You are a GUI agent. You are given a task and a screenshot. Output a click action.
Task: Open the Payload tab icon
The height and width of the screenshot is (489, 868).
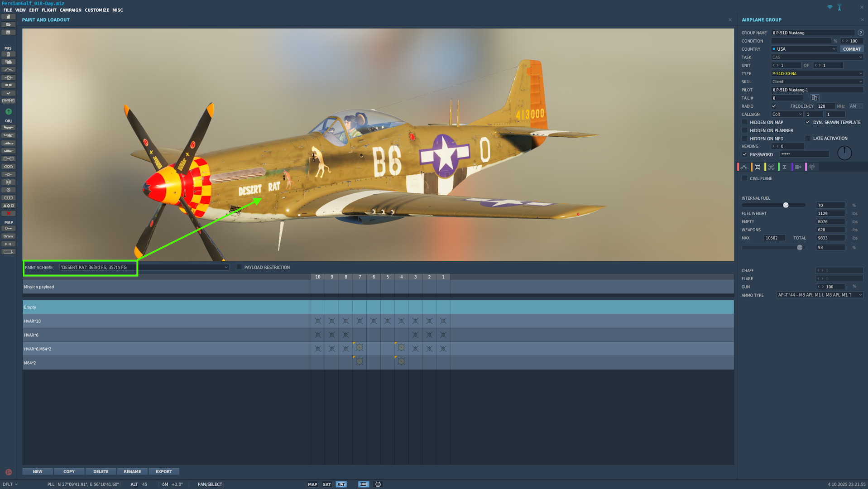click(x=758, y=167)
